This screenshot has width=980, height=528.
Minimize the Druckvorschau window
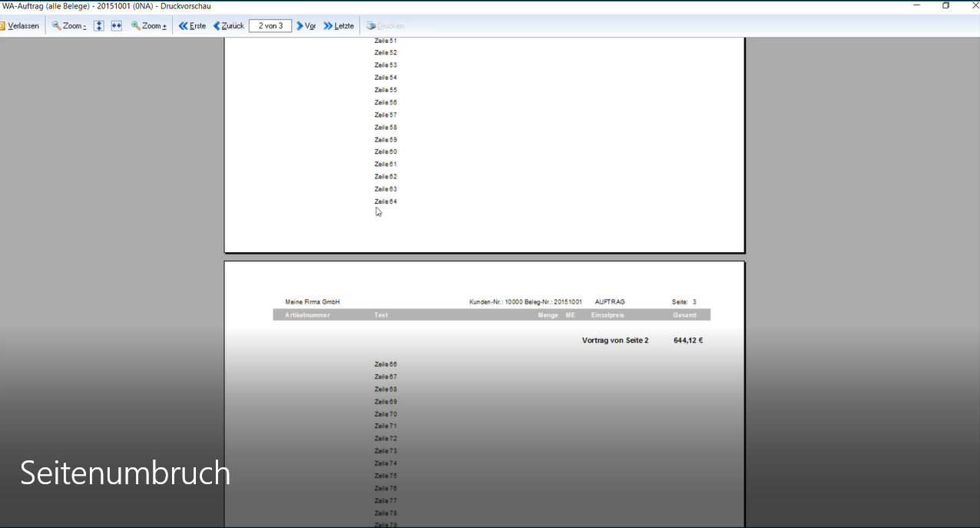click(x=916, y=6)
